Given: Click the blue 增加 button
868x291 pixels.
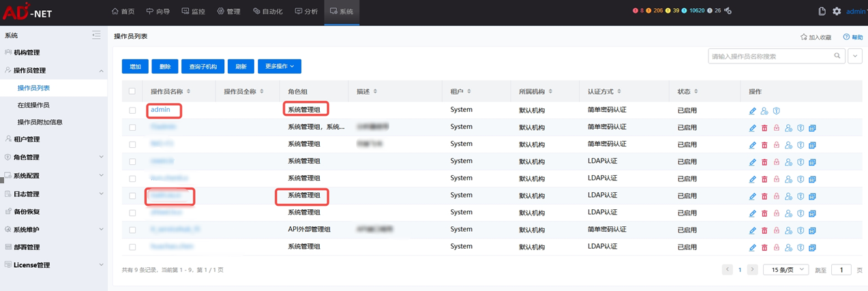Looking at the screenshot, I should pos(135,67).
